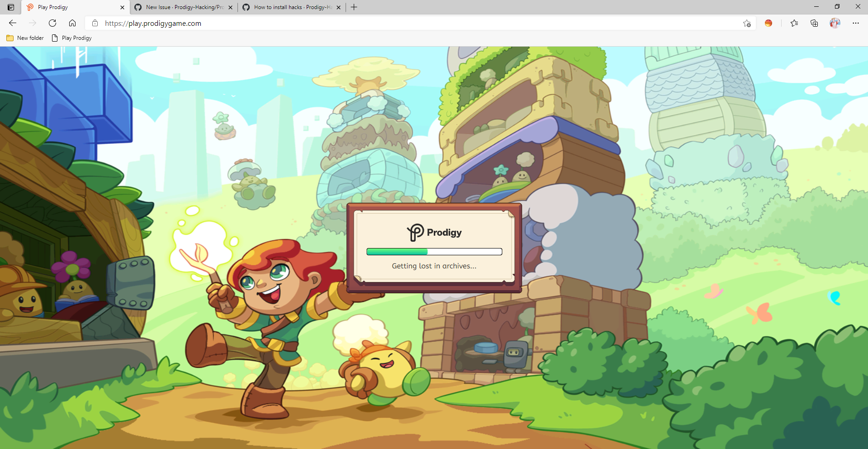Image resolution: width=868 pixels, height=449 pixels.
Task: Open the tab actions menu icon
Action: [x=10, y=7]
